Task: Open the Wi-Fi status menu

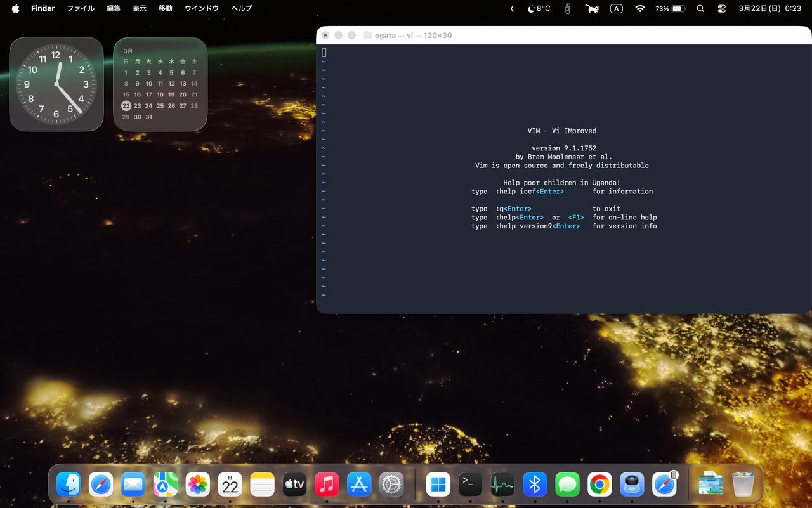Action: click(639, 9)
